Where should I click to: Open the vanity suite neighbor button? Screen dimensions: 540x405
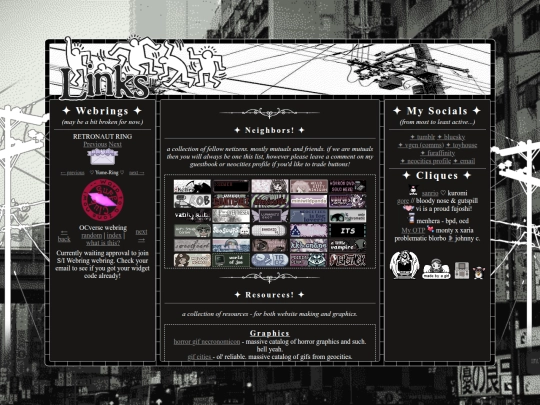192,216
